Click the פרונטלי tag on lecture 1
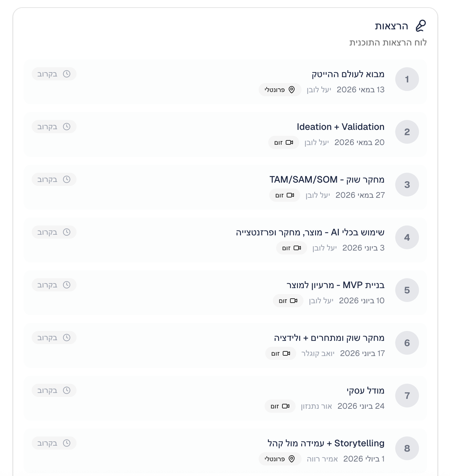The image size is (450, 476). pyautogui.click(x=280, y=90)
